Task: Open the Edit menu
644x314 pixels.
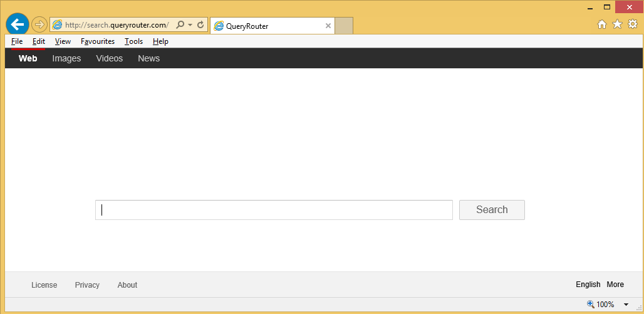Action: tap(39, 41)
